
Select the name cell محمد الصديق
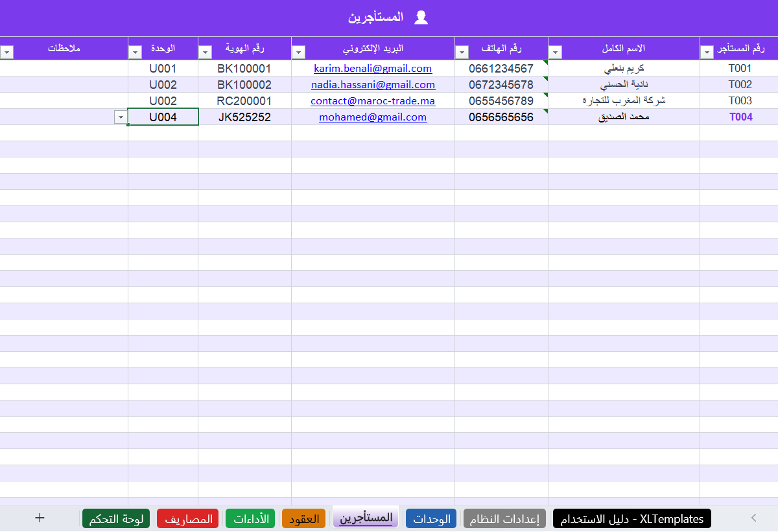point(624,117)
